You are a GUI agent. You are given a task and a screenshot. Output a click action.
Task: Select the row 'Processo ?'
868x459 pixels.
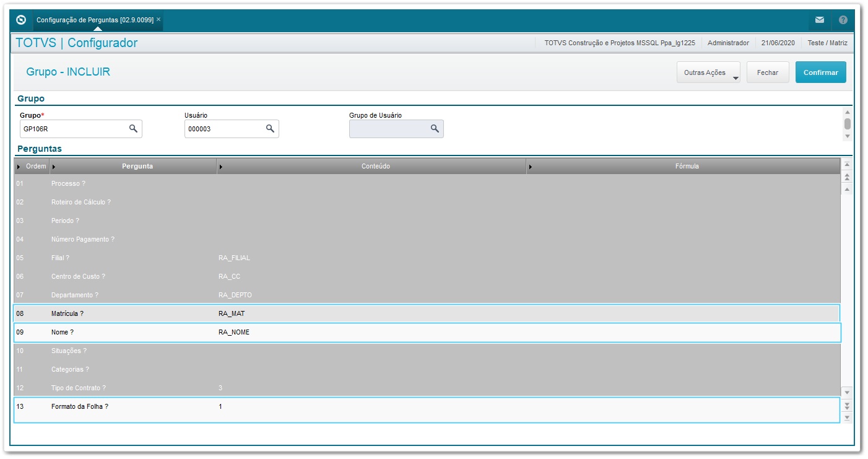(x=427, y=183)
